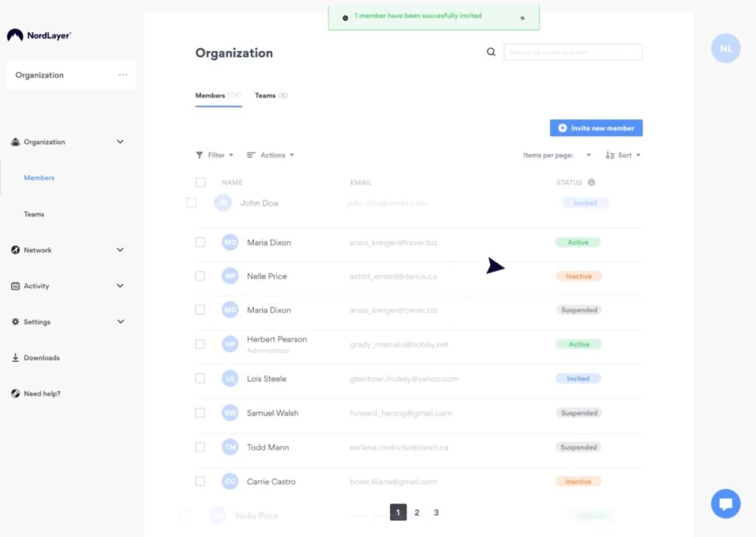Check the Carrie Castro checkbox

tap(200, 482)
